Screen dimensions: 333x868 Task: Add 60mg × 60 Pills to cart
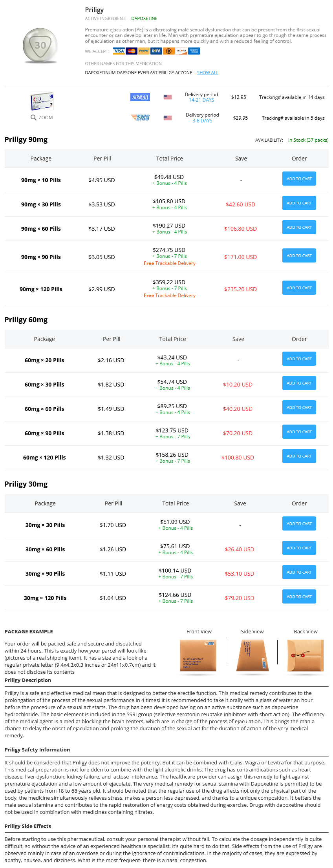(299, 407)
